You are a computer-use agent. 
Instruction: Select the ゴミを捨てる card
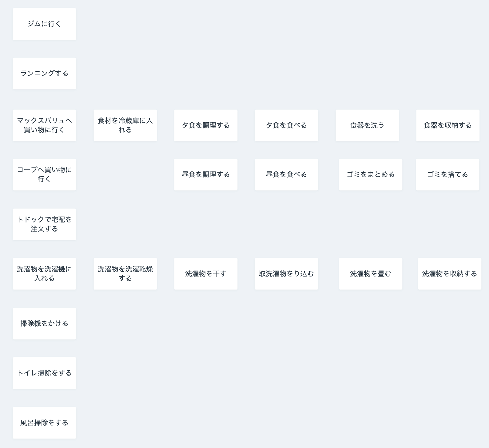pos(447,175)
